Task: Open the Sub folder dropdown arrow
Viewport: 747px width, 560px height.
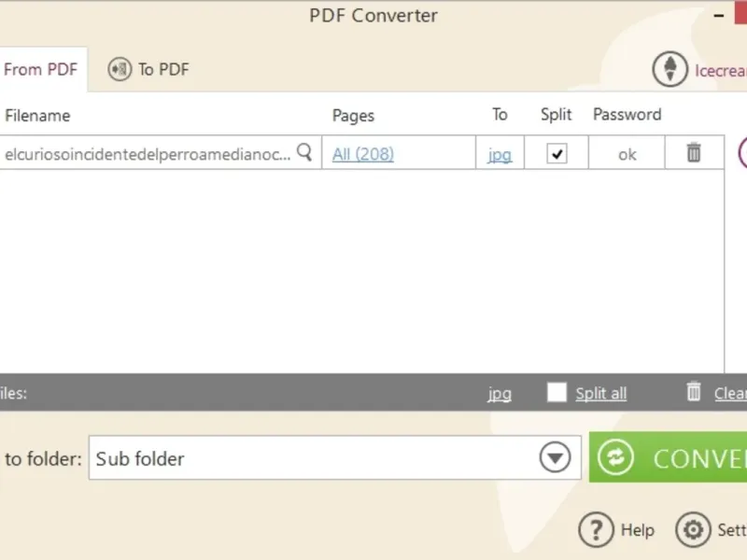Action: click(x=555, y=458)
